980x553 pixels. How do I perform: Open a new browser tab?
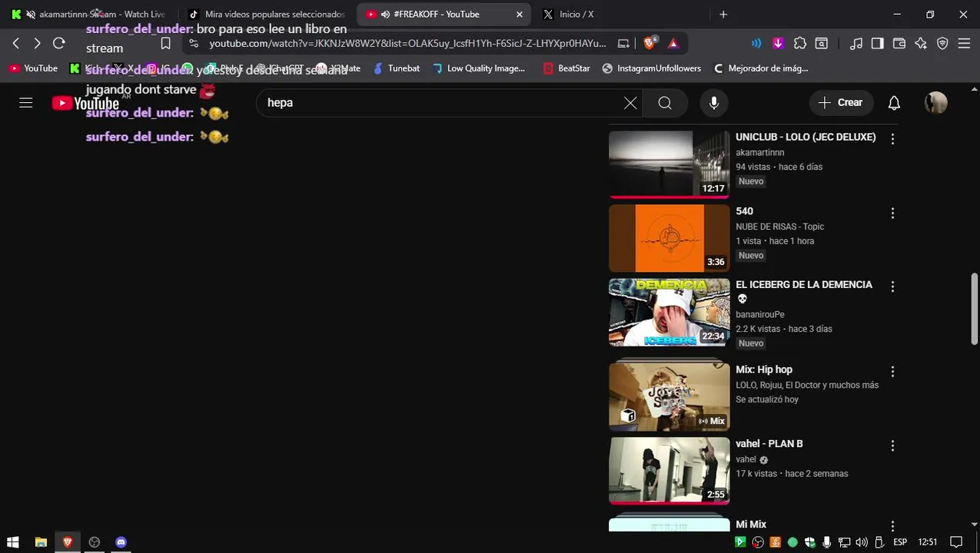tap(723, 14)
